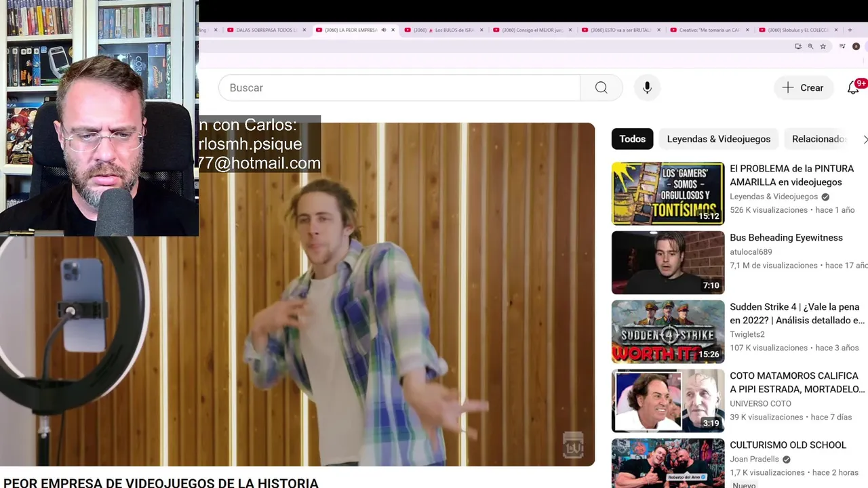Viewport: 868px width, 488px height.
Task: Click the install/cast icon in address bar
Action: click(x=798, y=47)
